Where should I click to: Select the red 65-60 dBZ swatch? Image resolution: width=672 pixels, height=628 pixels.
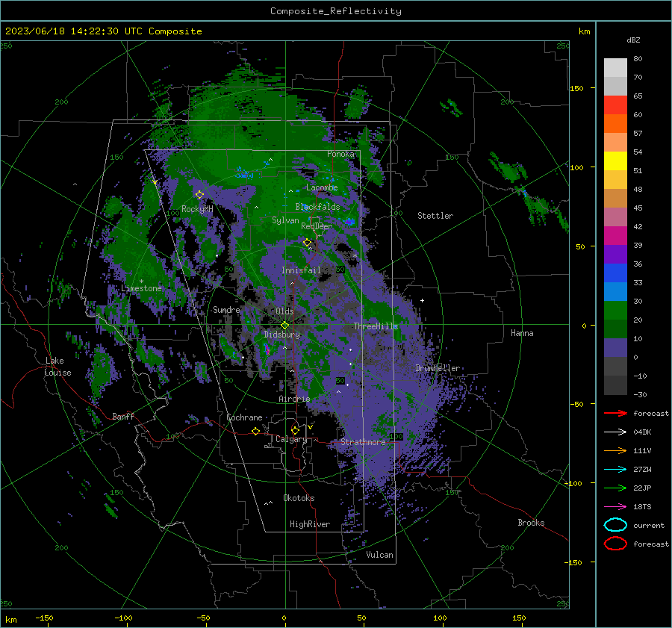pos(615,105)
